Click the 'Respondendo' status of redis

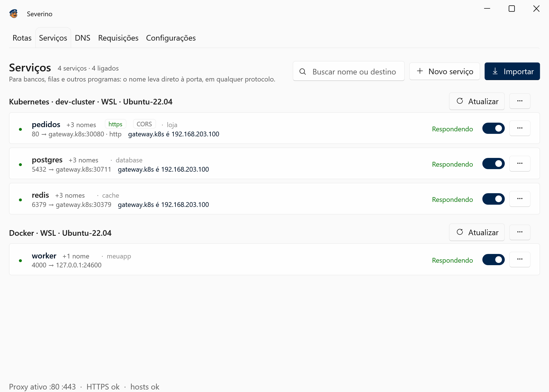(x=452, y=200)
